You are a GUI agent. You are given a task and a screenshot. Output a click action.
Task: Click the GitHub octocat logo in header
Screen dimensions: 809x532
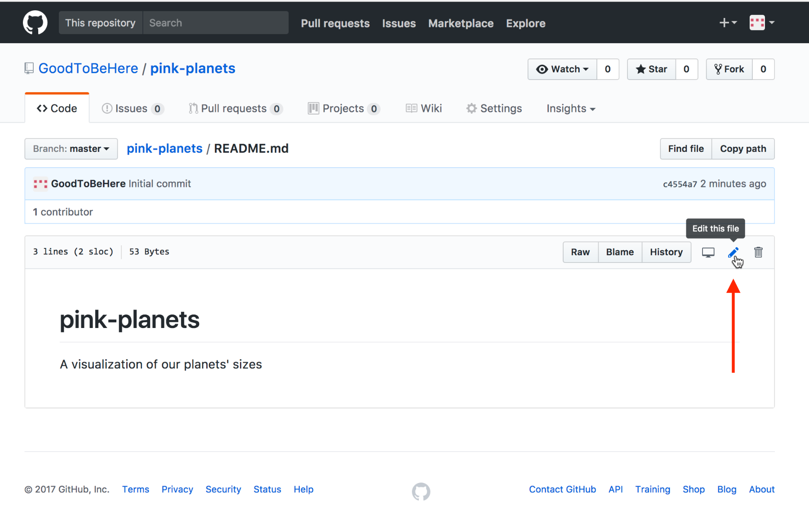point(35,22)
